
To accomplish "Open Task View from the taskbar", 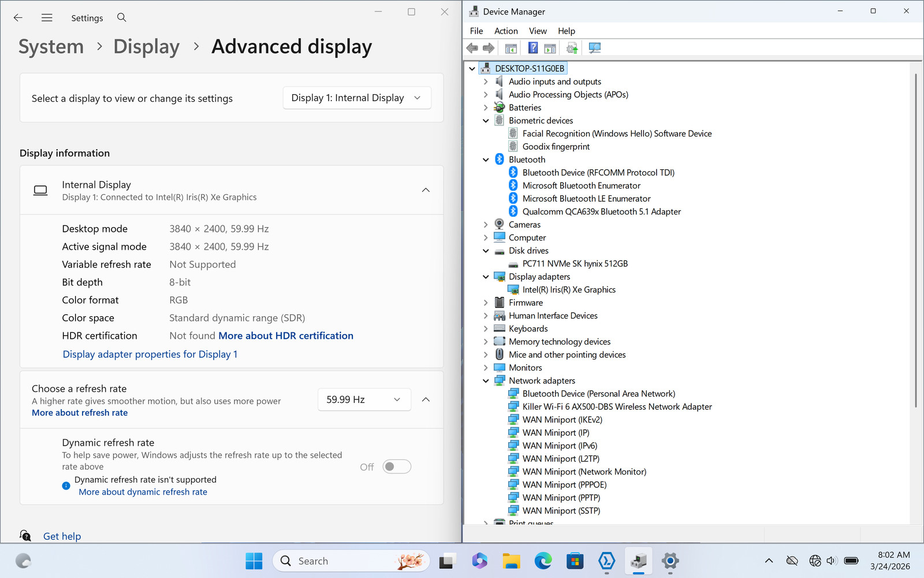I will click(x=448, y=561).
